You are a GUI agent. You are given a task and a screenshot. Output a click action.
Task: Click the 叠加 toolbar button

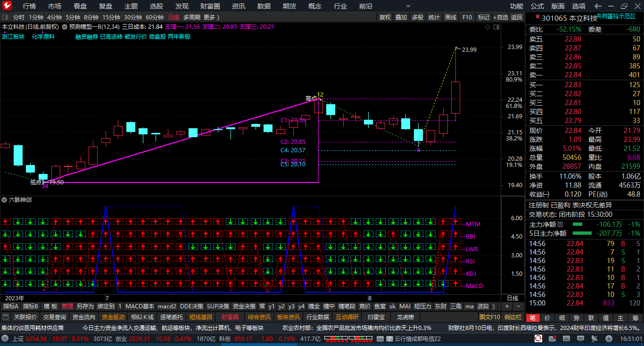tap(401, 17)
